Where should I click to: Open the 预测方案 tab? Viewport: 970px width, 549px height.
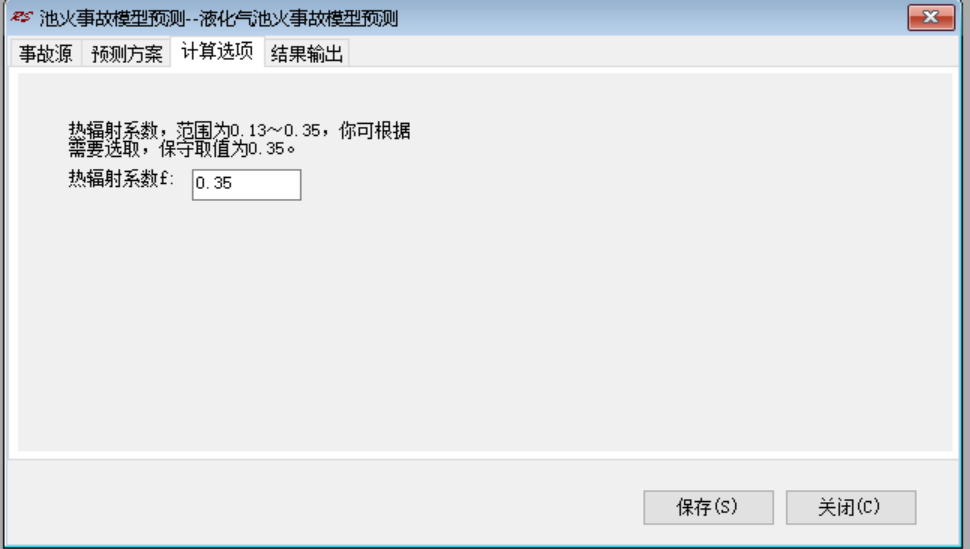click(127, 53)
